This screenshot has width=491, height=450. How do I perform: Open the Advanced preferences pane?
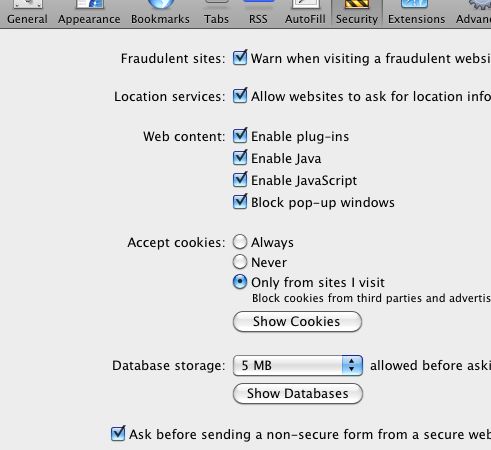pyautogui.click(x=473, y=13)
